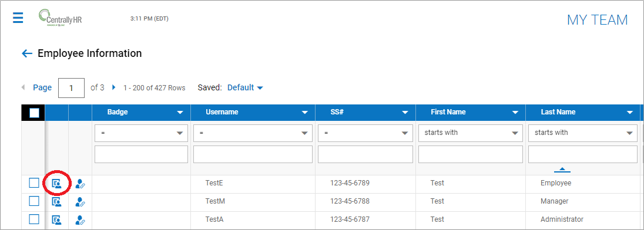
Task: Click the '1 - 200 of 427 Rows' text
Action: tap(155, 88)
